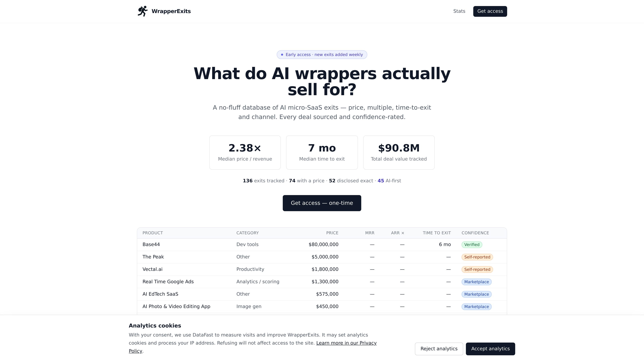Image resolution: width=644 pixels, height=362 pixels.
Task: Reject analytics cookies
Action: [439, 349]
